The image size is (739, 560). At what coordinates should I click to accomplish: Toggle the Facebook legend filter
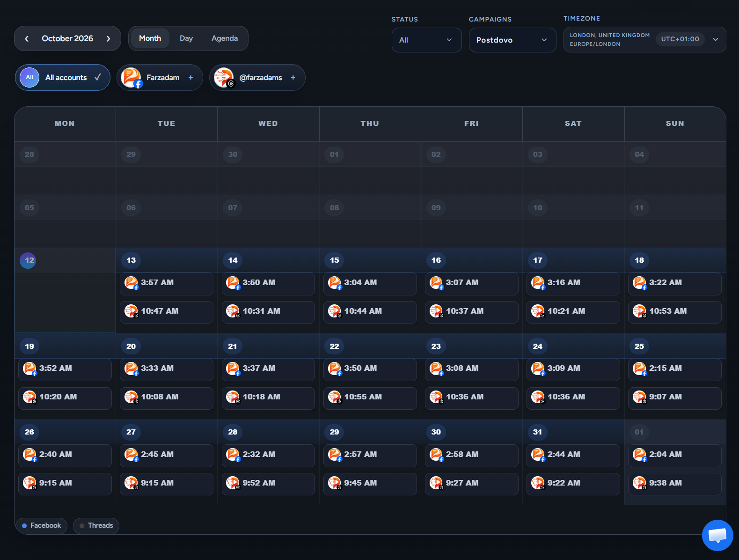pyautogui.click(x=41, y=526)
